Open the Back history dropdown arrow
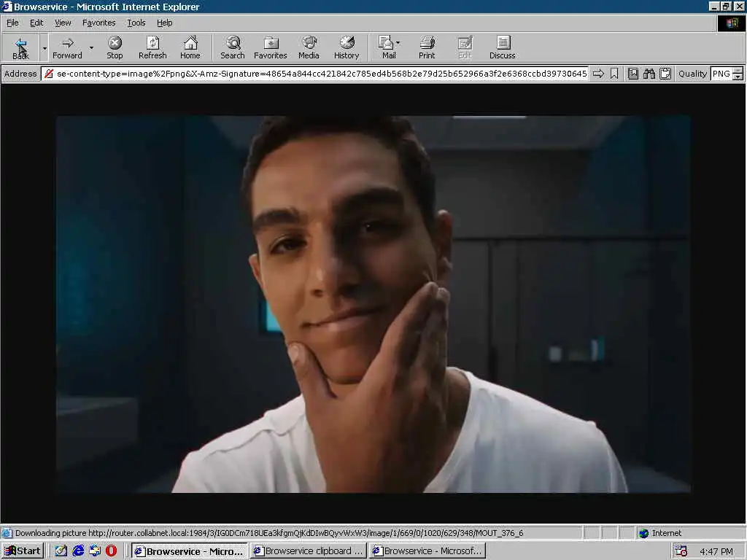The height and width of the screenshot is (560, 747). (44, 48)
